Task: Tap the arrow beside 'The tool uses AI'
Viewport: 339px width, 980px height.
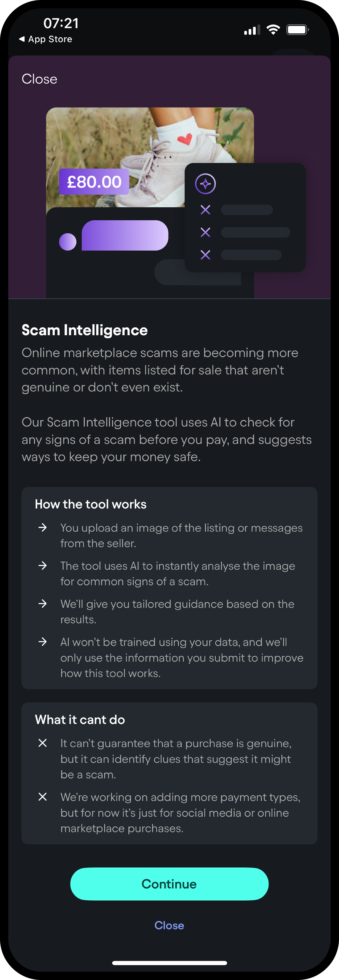Action: tap(43, 565)
